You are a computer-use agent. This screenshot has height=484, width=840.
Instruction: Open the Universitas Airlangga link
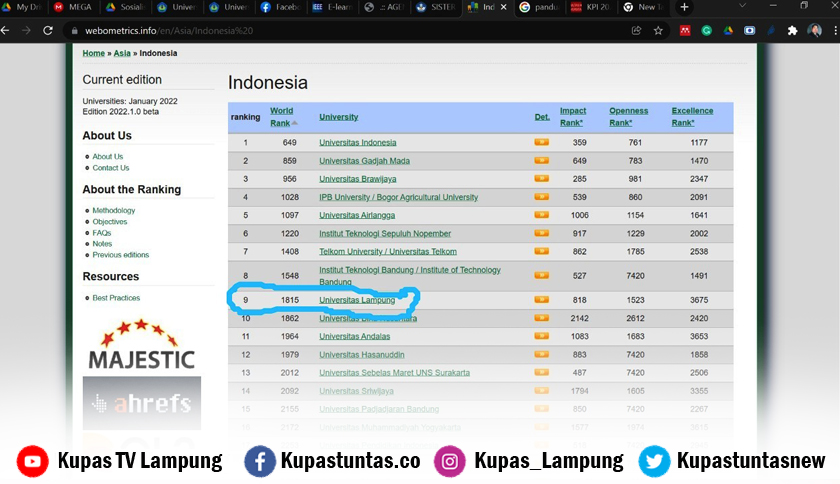click(357, 215)
